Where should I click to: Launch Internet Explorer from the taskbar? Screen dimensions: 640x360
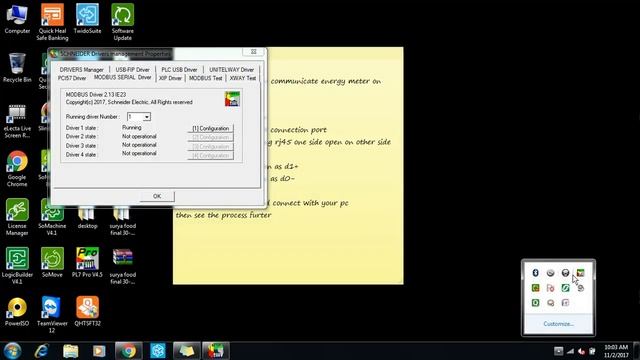point(42,351)
